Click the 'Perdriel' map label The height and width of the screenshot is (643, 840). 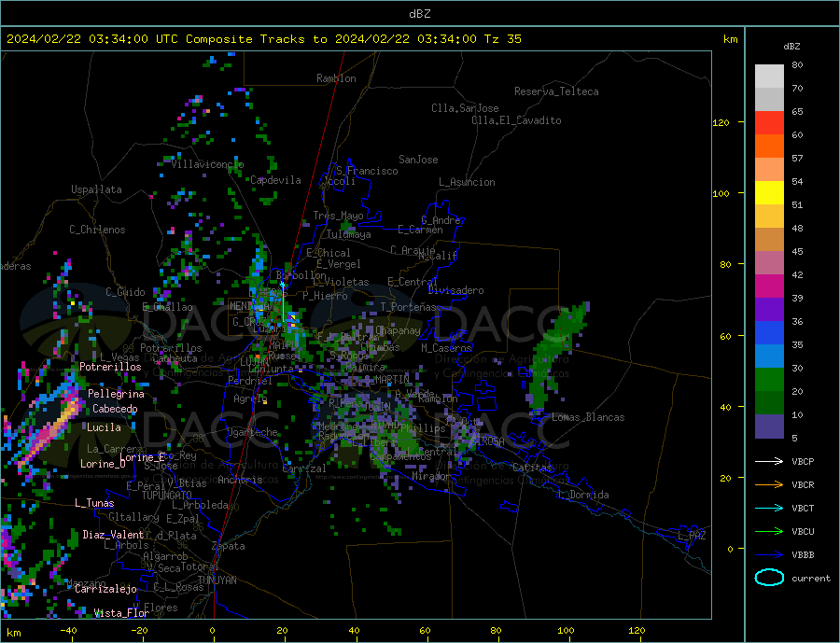250,381
